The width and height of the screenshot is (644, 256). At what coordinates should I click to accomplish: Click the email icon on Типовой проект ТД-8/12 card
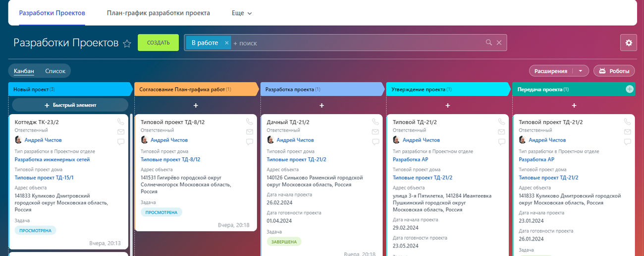point(249,132)
